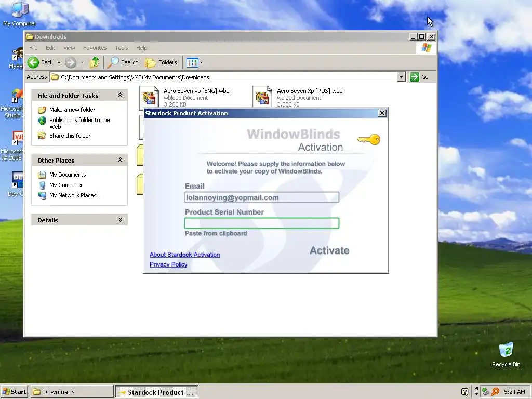
Task: Open My Documents in Other Places
Action: click(68, 175)
